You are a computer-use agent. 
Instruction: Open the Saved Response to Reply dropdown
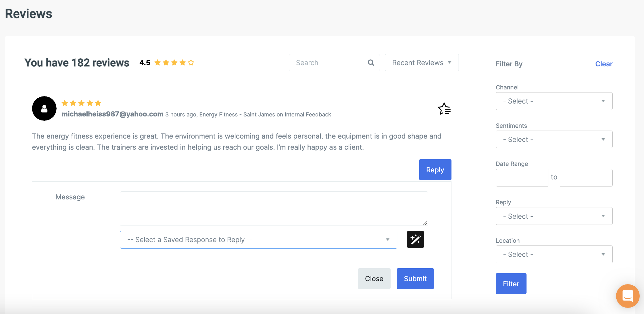(x=258, y=240)
